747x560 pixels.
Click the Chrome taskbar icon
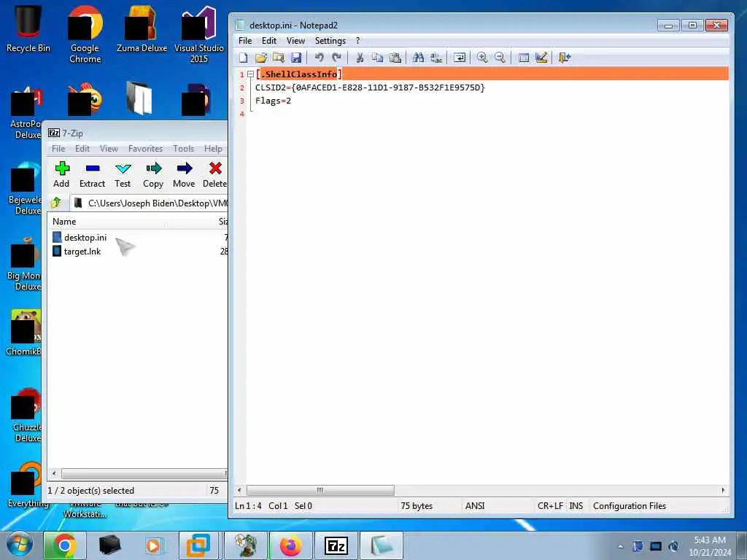coord(65,545)
